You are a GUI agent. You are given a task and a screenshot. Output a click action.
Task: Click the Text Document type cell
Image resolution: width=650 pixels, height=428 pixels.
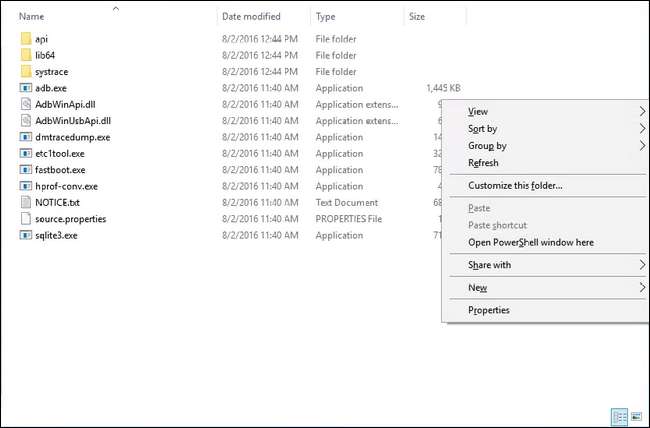(x=347, y=203)
